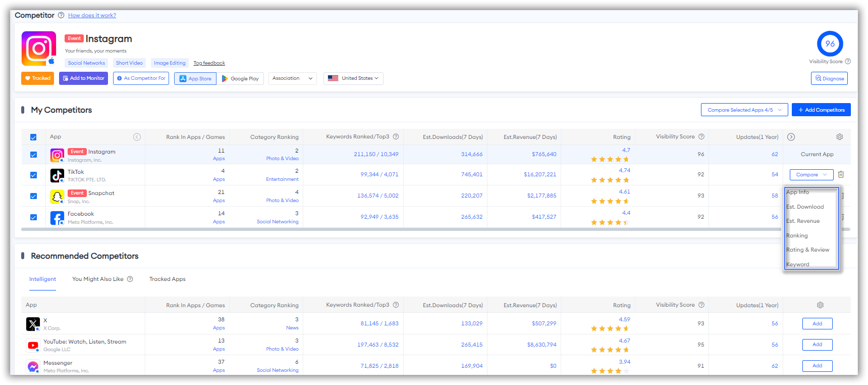Screen dimensions: 868x385
Task: Click the Snapchat app icon
Action: 57,197
